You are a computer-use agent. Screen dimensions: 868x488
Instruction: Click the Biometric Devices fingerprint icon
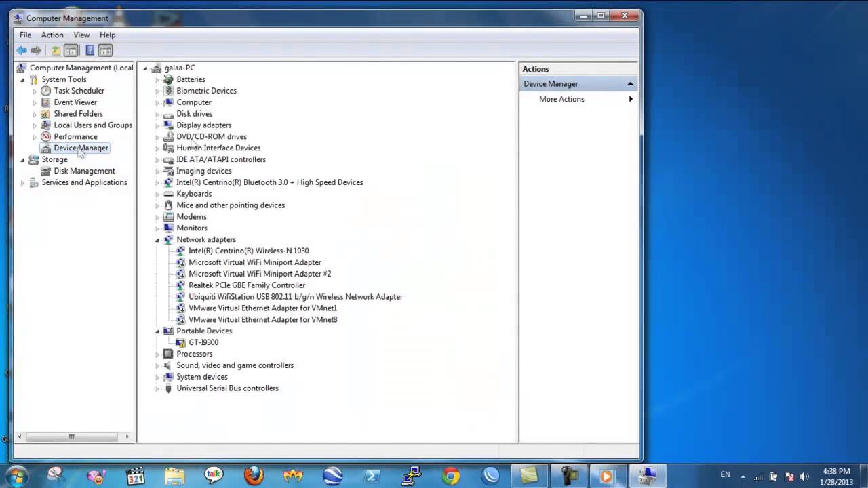(168, 91)
